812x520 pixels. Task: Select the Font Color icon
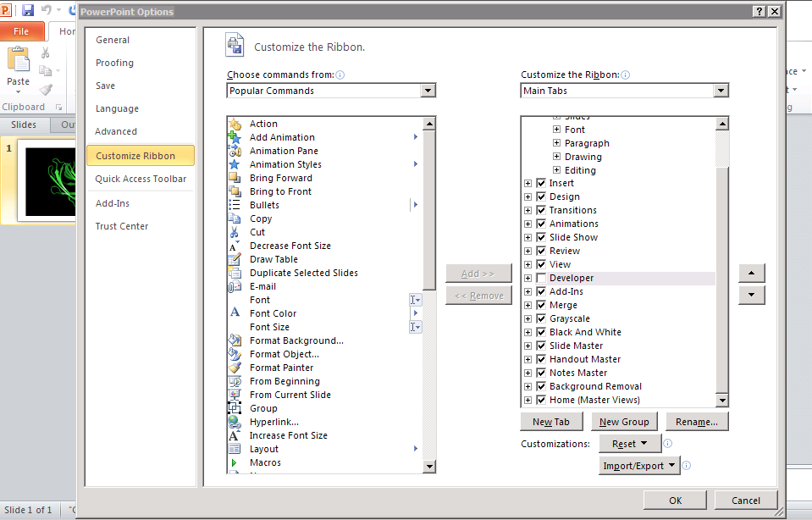coord(235,313)
